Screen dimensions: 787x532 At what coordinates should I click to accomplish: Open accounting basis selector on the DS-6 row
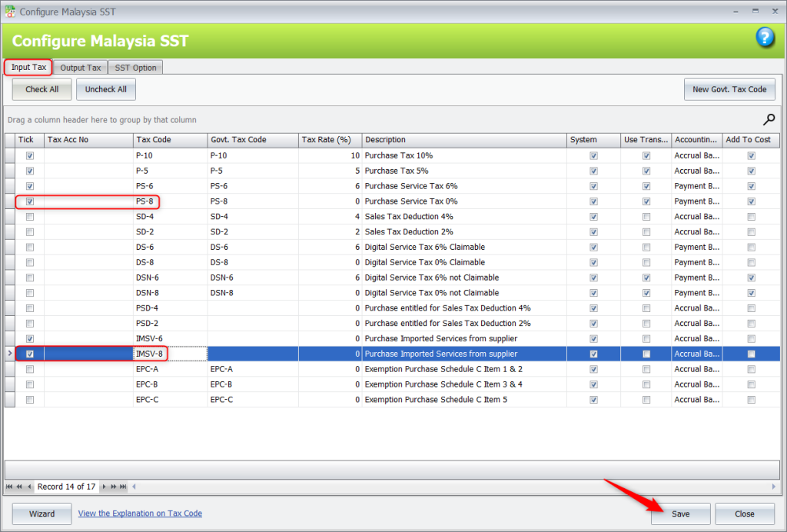tap(696, 247)
